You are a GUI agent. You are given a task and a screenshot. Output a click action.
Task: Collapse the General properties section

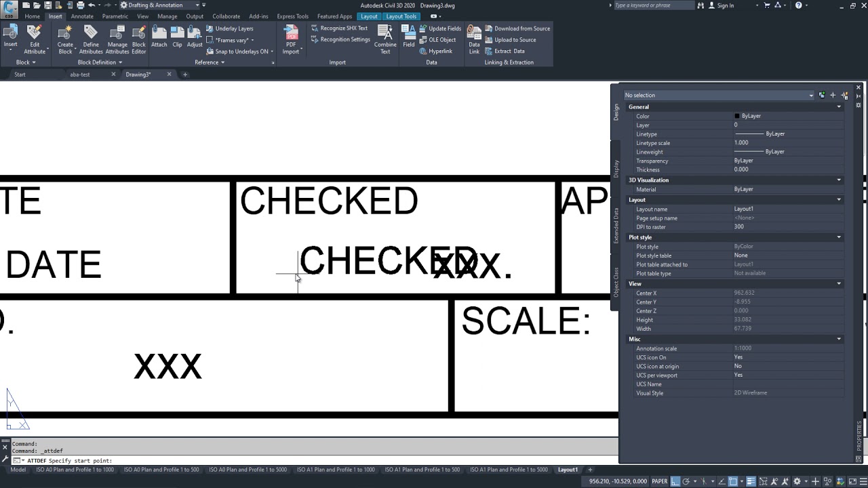pos(839,107)
